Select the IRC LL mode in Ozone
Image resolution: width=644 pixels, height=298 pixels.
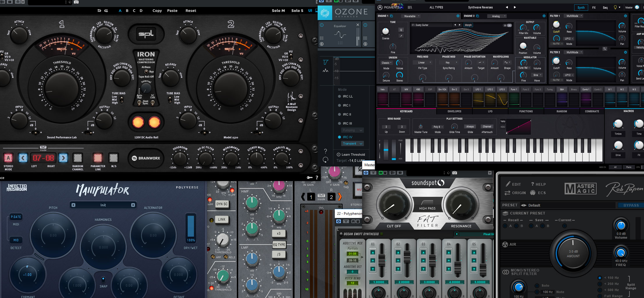345,96
